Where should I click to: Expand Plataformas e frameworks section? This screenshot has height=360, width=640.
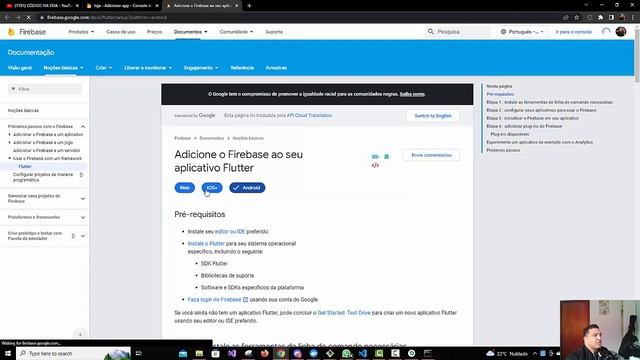83,217
